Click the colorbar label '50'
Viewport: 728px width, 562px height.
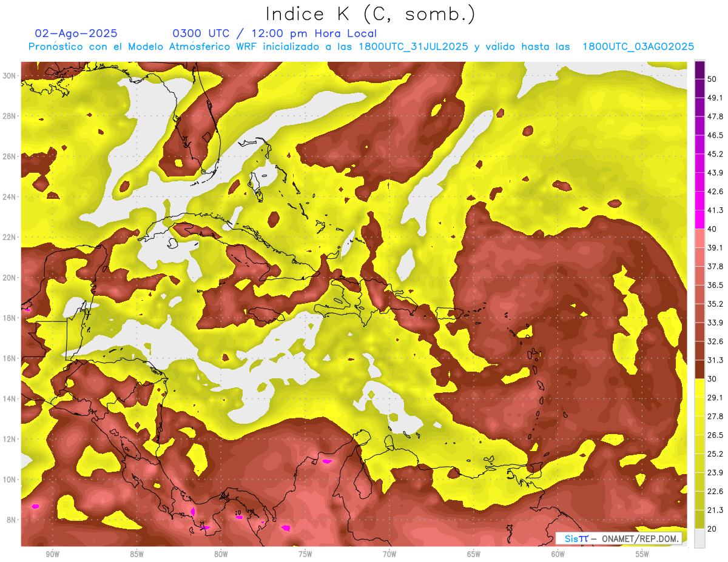pyautogui.click(x=712, y=79)
